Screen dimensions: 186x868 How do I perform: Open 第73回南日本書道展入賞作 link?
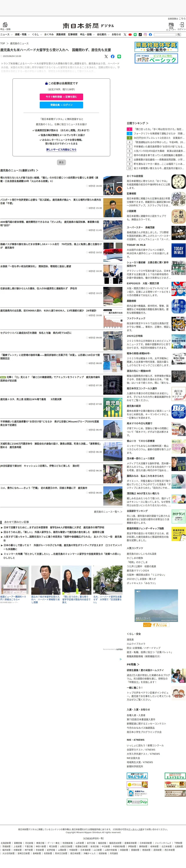pos(141,719)
